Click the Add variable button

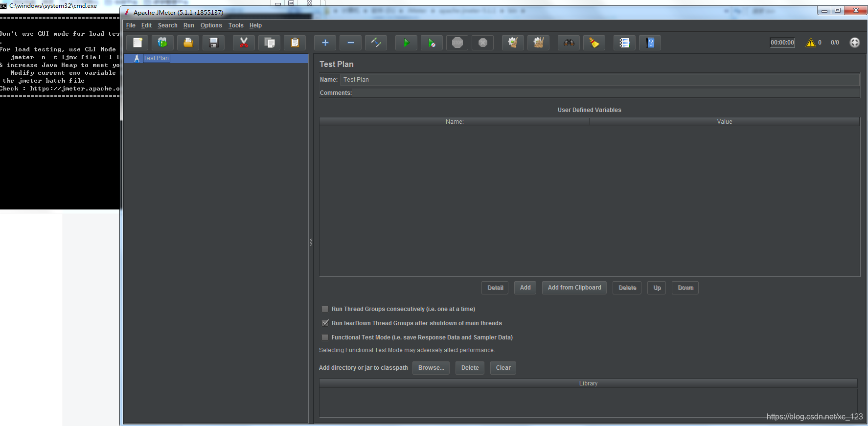pos(525,288)
